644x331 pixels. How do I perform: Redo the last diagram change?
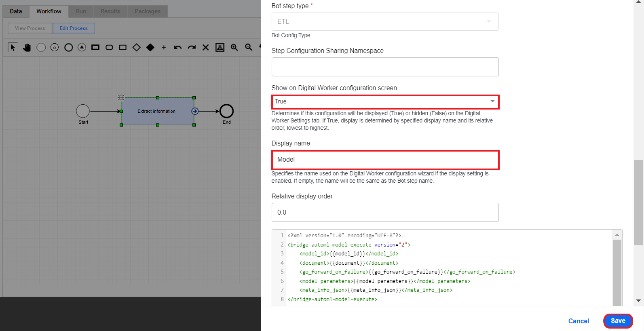tap(192, 47)
